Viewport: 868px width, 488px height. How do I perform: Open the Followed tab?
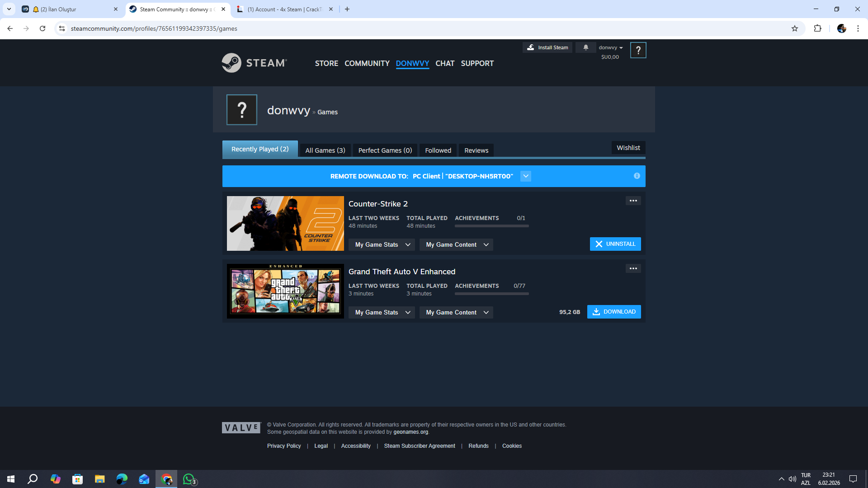[x=438, y=150]
